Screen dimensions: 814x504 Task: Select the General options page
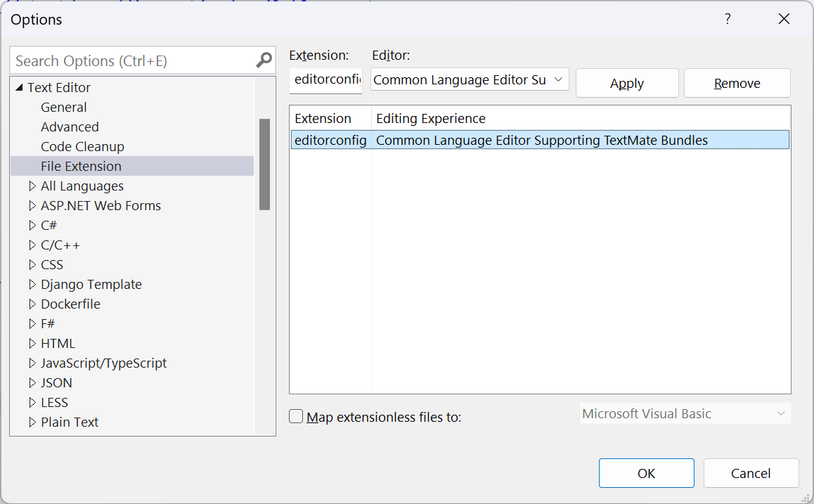pyautogui.click(x=64, y=108)
